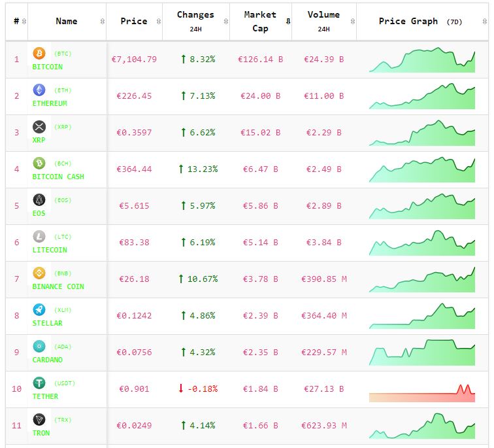Sort table by Name column header
The width and height of the screenshot is (494, 448).
(67, 21)
